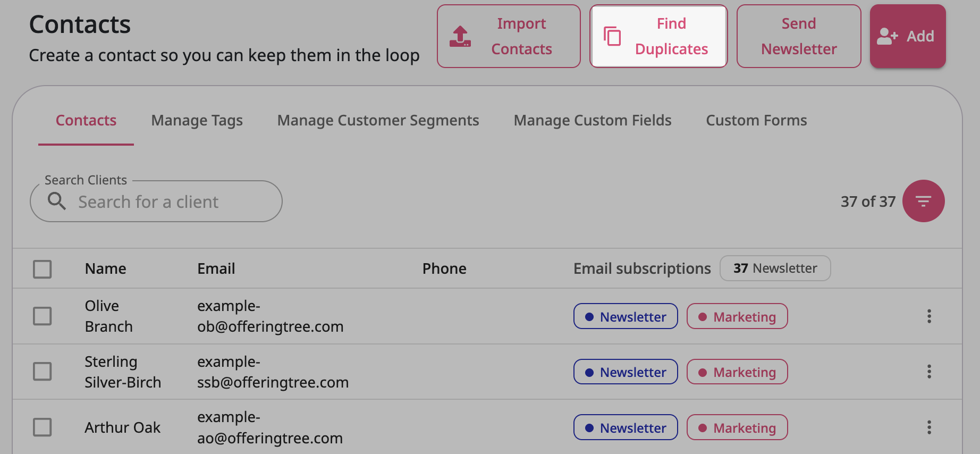Click Sterling Silver-Birch's Marketing badge
This screenshot has height=454, width=980.
pos(737,372)
